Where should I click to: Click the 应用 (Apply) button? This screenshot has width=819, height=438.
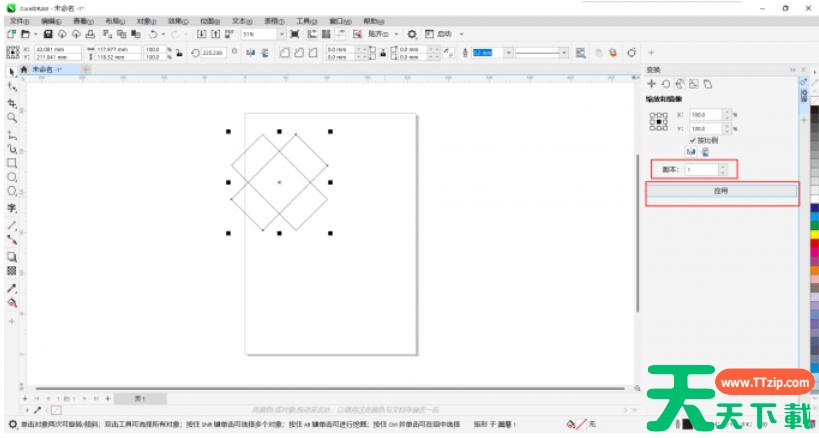(x=721, y=190)
